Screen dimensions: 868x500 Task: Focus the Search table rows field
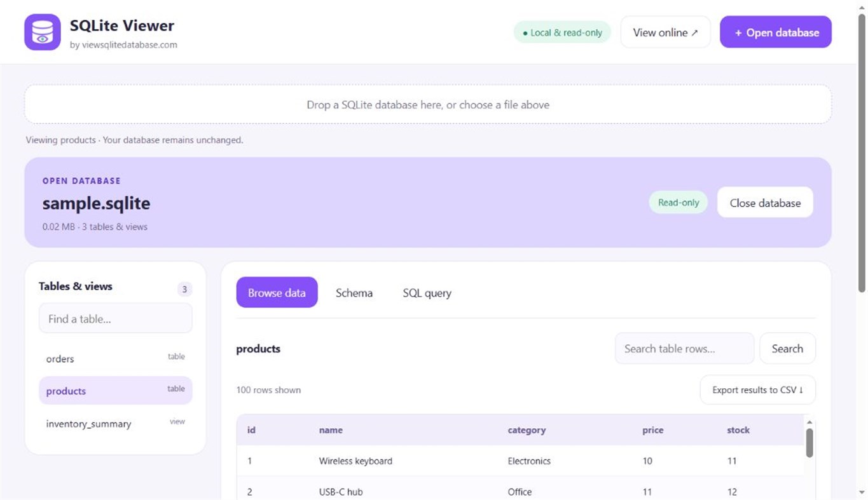[684, 348]
